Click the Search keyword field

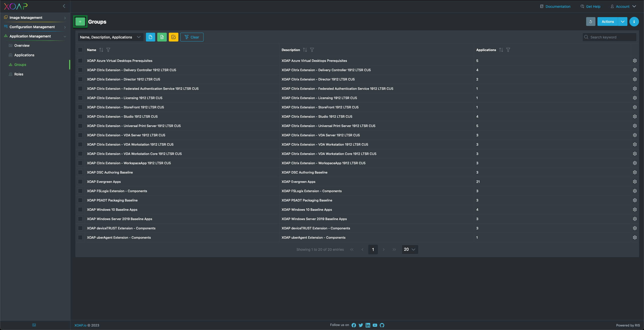[609, 37]
